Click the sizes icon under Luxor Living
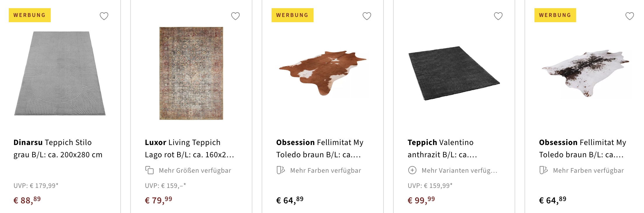Screen dimensions: 644x213 pyautogui.click(x=149, y=170)
